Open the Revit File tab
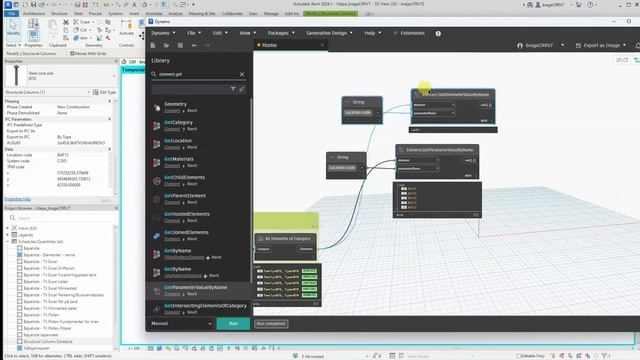Image resolution: width=640 pixels, height=360 pixels. [x=11, y=13]
